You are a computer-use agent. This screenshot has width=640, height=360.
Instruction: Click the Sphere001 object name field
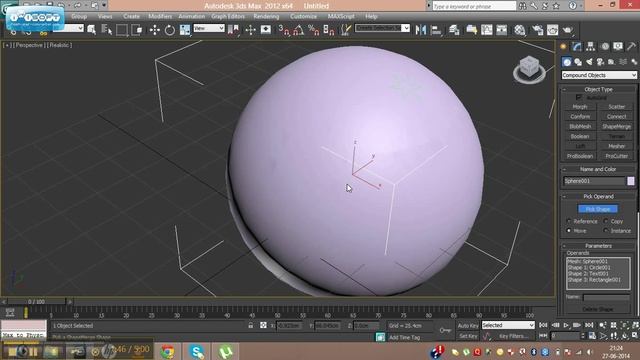coord(594,181)
